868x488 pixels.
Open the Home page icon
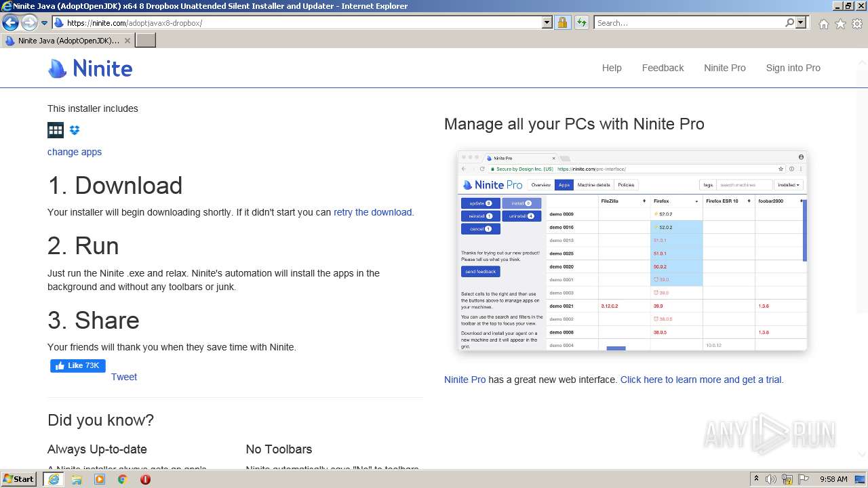(823, 24)
